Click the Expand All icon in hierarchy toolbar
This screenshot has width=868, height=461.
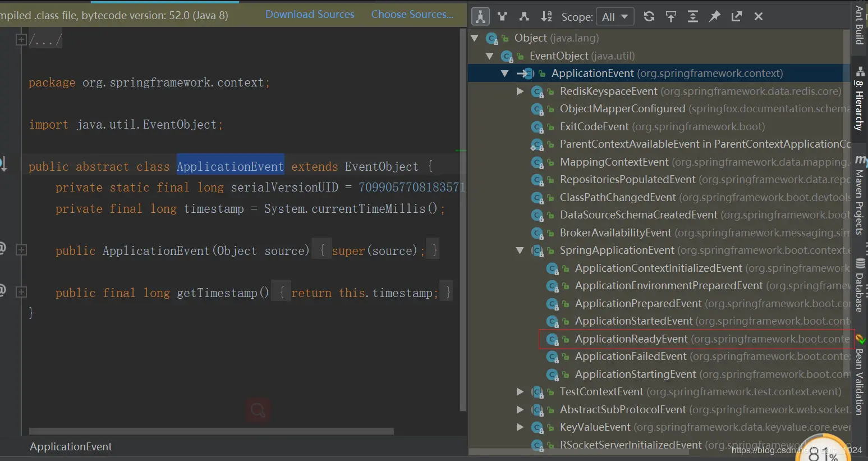[693, 17]
